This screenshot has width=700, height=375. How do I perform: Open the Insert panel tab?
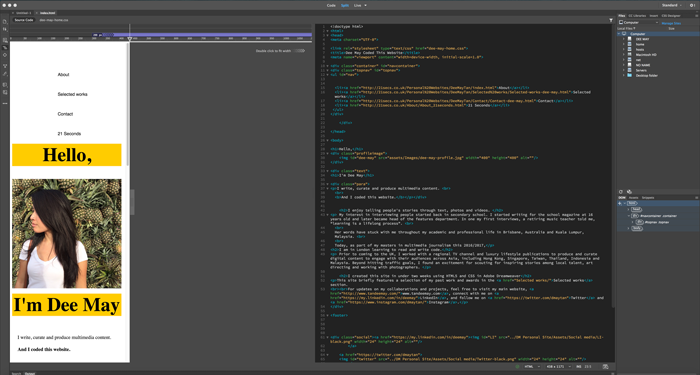654,16
